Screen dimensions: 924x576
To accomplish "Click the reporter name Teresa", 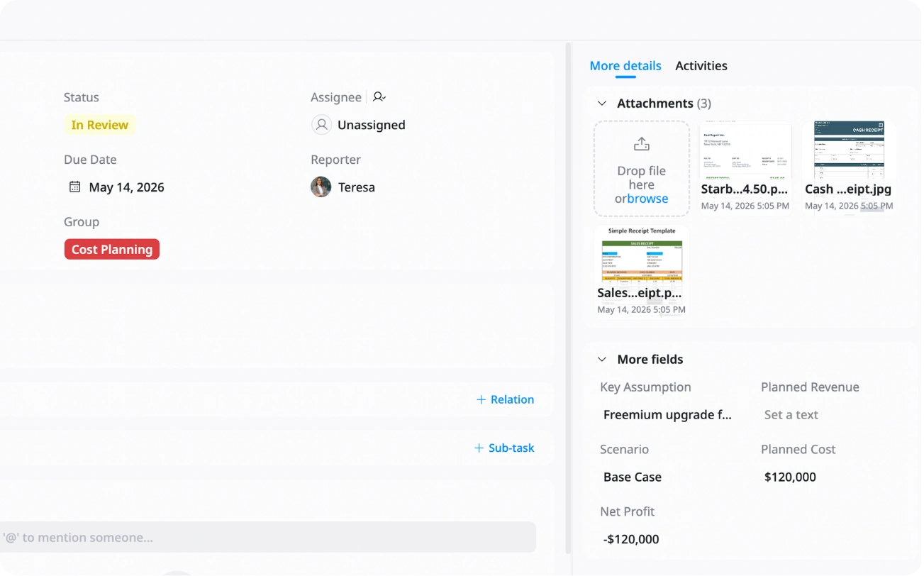I will coord(357,187).
